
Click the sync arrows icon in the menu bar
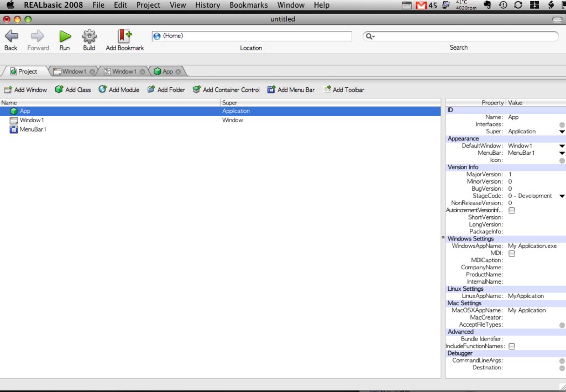pyautogui.click(x=518, y=5)
